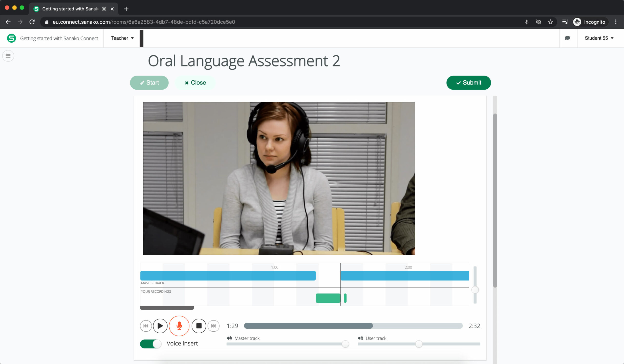Click the current time 1:29 label
624x364 pixels.
tap(232, 326)
